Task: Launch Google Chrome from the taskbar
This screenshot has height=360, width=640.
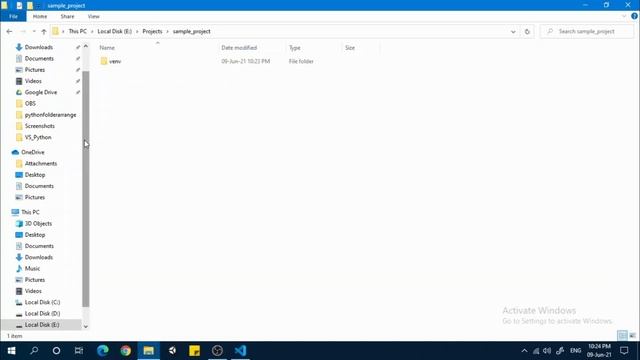Action: point(126,351)
